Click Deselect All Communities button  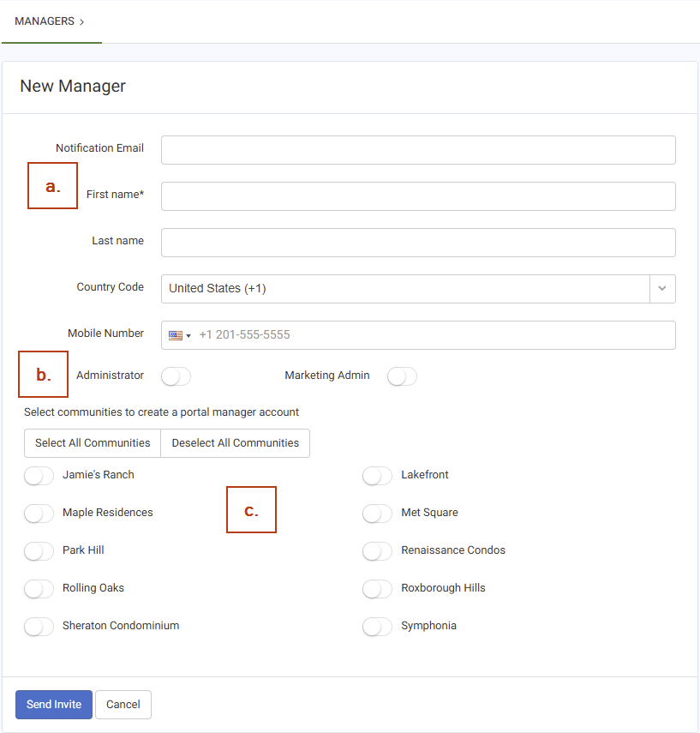235,443
